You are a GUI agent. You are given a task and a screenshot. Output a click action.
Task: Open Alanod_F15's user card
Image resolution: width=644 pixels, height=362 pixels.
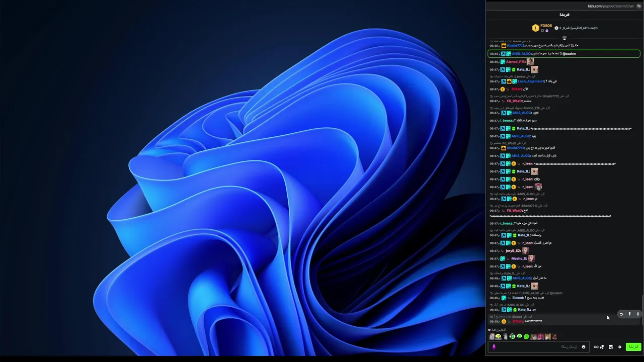tap(515, 62)
